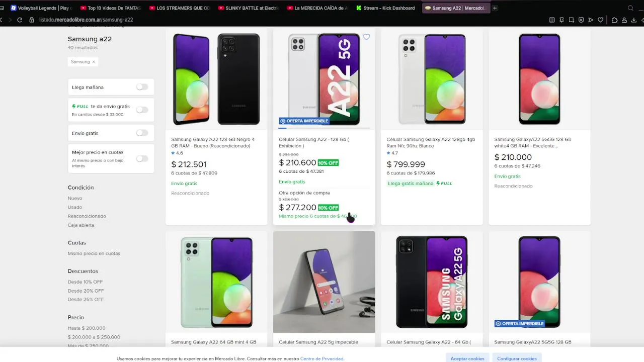The height and width of the screenshot is (362, 644).
Task: Click Aceptar cookies button
Action: [x=467, y=358]
